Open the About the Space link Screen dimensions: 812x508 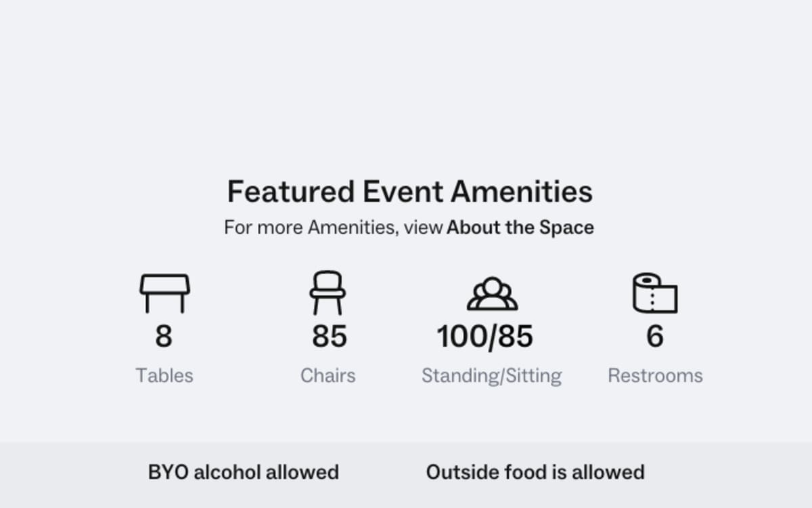[x=520, y=228]
